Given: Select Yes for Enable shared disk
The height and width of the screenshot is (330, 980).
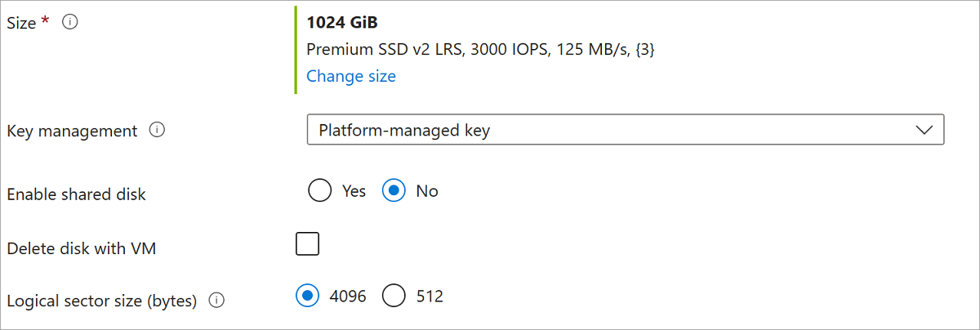Looking at the screenshot, I should pyautogui.click(x=321, y=191).
